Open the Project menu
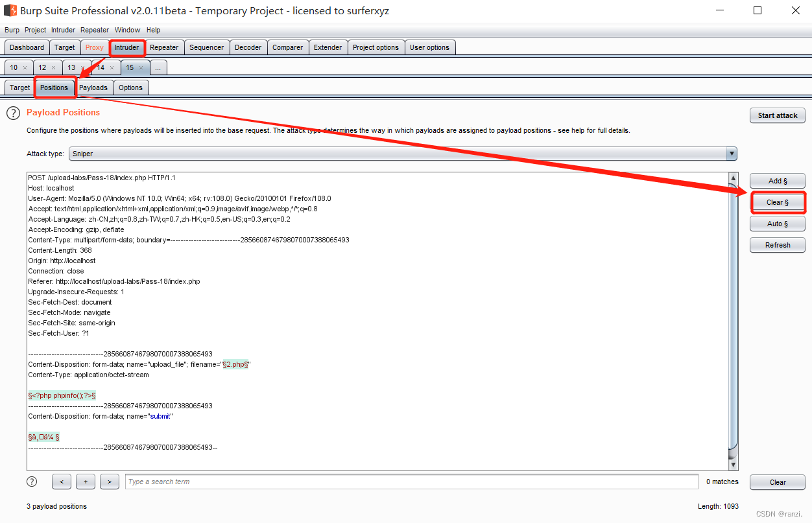Image resolution: width=812 pixels, height=523 pixels. (36, 30)
